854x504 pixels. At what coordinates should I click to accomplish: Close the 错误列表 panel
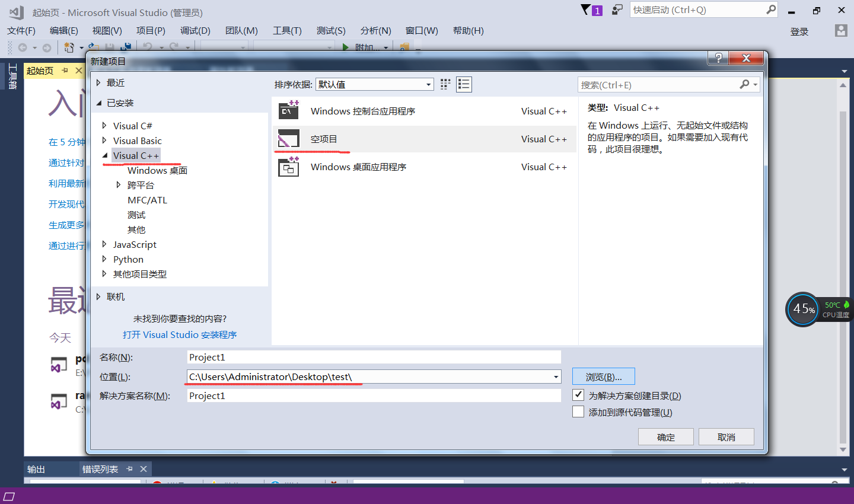coord(143,469)
